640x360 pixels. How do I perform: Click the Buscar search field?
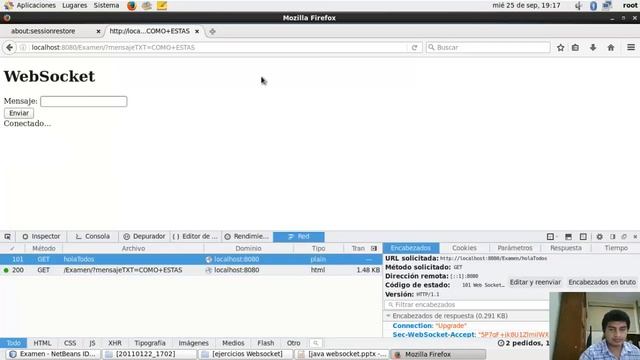click(488, 47)
